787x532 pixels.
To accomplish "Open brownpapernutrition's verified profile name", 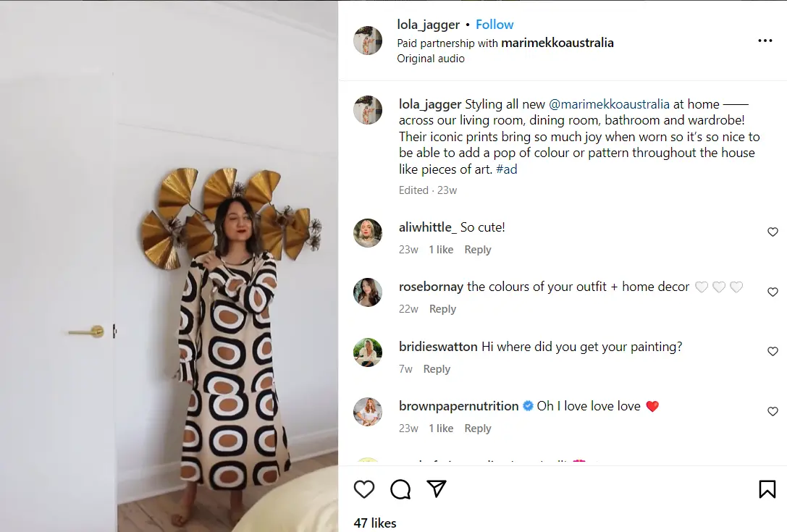I will (x=458, y=406).
